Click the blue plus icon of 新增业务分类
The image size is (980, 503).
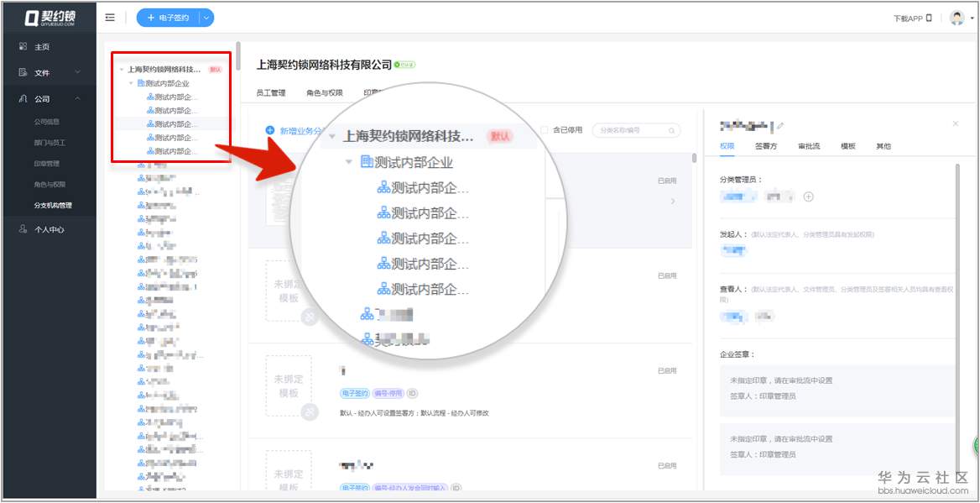pyautogui.click(x=270, y=130)
